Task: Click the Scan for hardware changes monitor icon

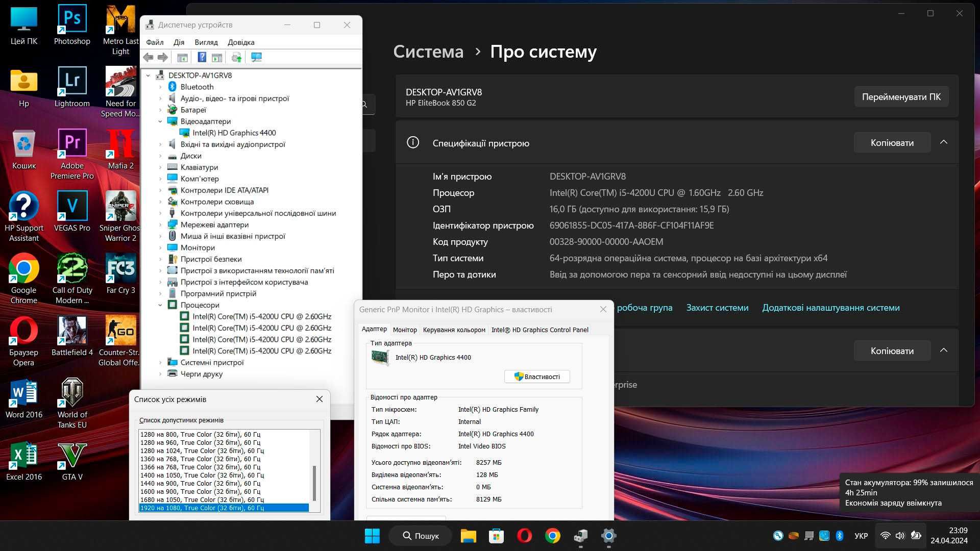Action: click(x=256, y=57)
